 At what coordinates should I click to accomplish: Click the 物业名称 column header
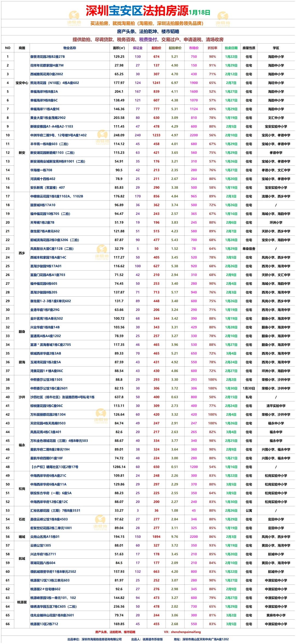70,48
